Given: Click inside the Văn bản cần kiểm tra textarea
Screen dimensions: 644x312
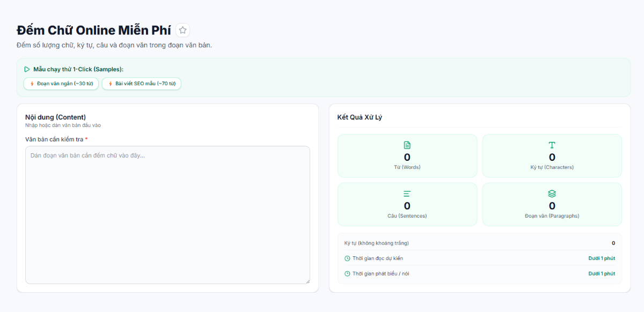Looking at the screenshot, I should (x=167, y=215).
